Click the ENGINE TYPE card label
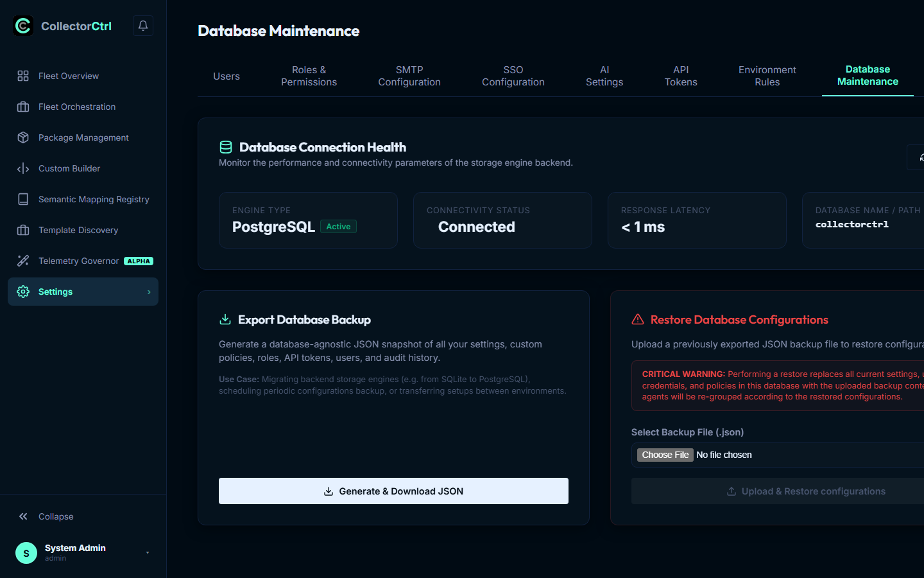The width and height of the screenshot is (924, 578). [x=261, y=211]
